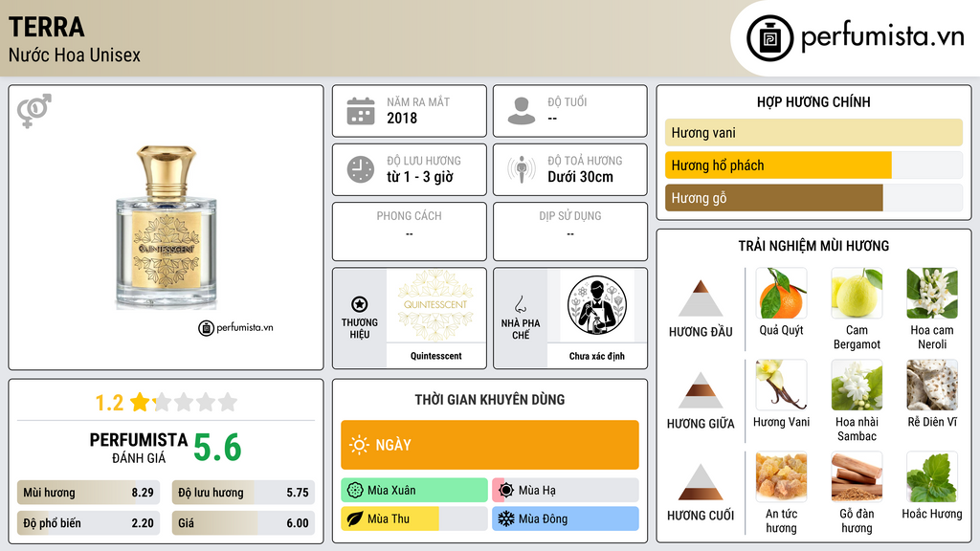The image size is (980, 551).
Task: Click the Mùa Xuân season bar
Action: click(414, 490)
